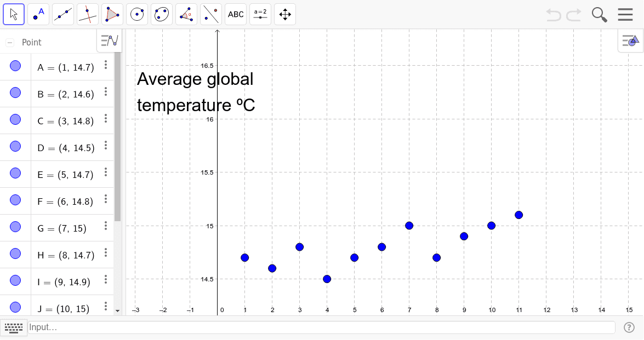Select the Ellipse tool

(x=162, y=14)
